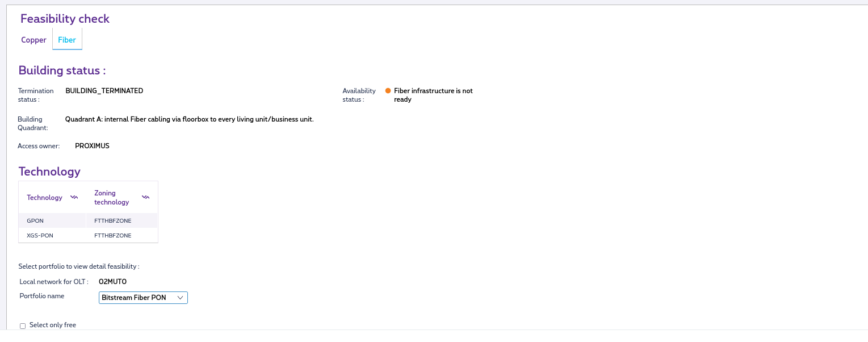Image resolution: width=868 pixels, height=342 pixels.
Task: Click the Portfolio name label
Action: coord(42,296)
